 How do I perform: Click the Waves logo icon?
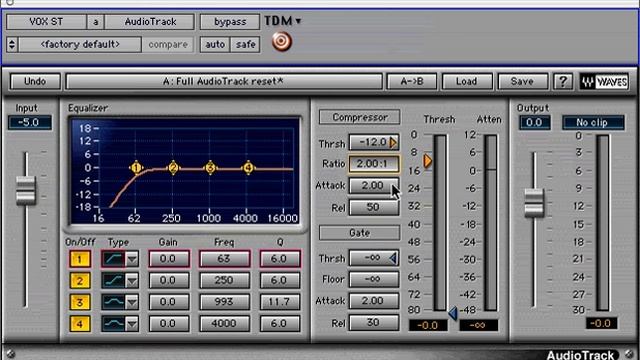point(604,82)
